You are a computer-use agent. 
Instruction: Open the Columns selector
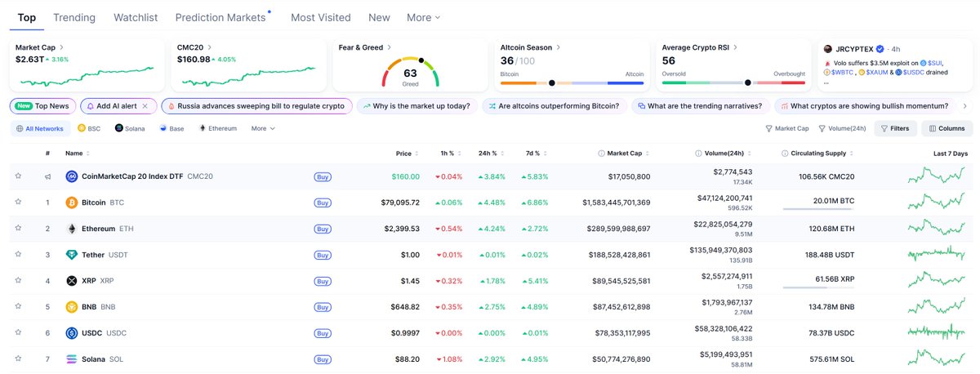point(947,128)
